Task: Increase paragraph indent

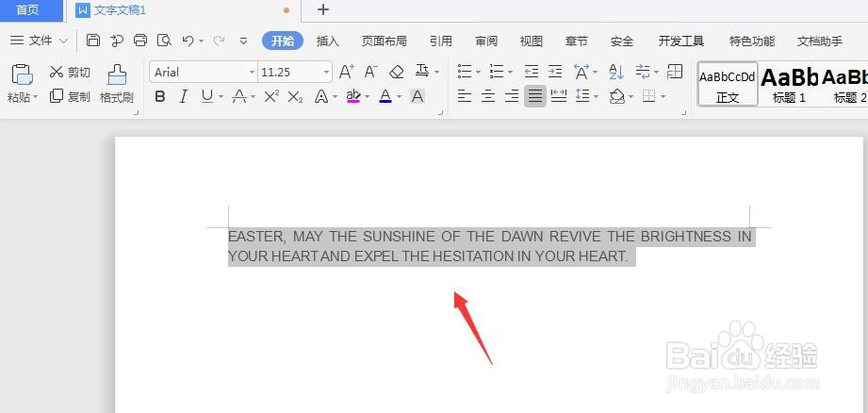Action: [555, 72]
